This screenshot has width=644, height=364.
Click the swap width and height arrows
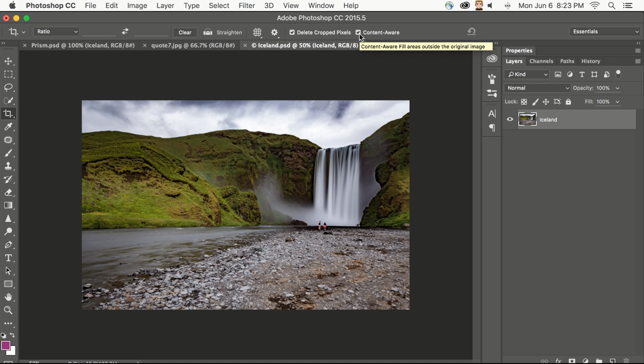click(125, 31)
